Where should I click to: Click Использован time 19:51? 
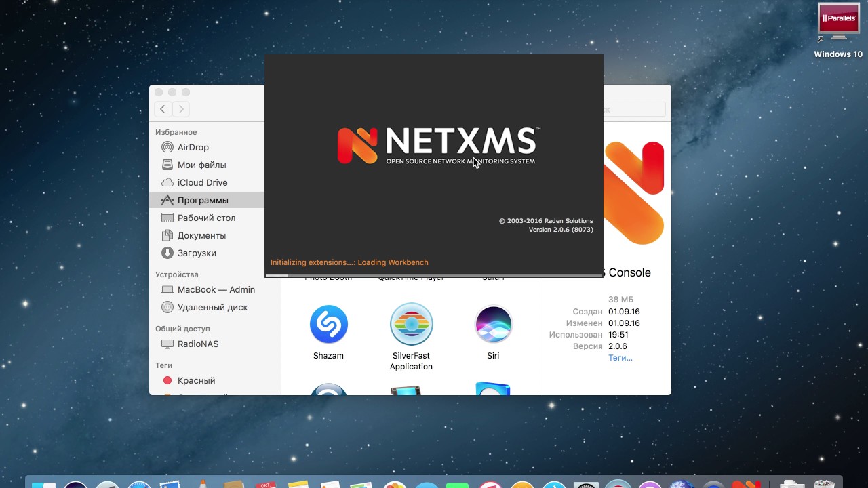pos(618,335)
